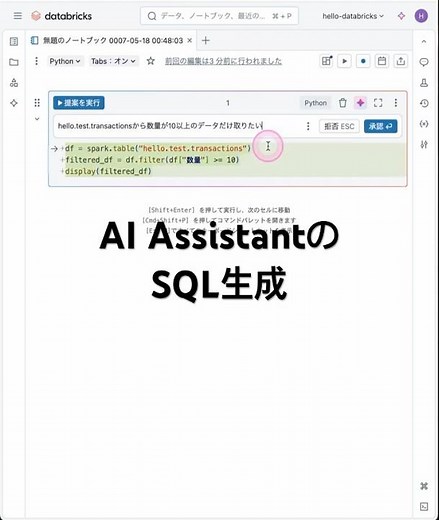This screenshot has width=439, height=520.
Task: Open the hamburger navigation menu
Action: (18, 16)
